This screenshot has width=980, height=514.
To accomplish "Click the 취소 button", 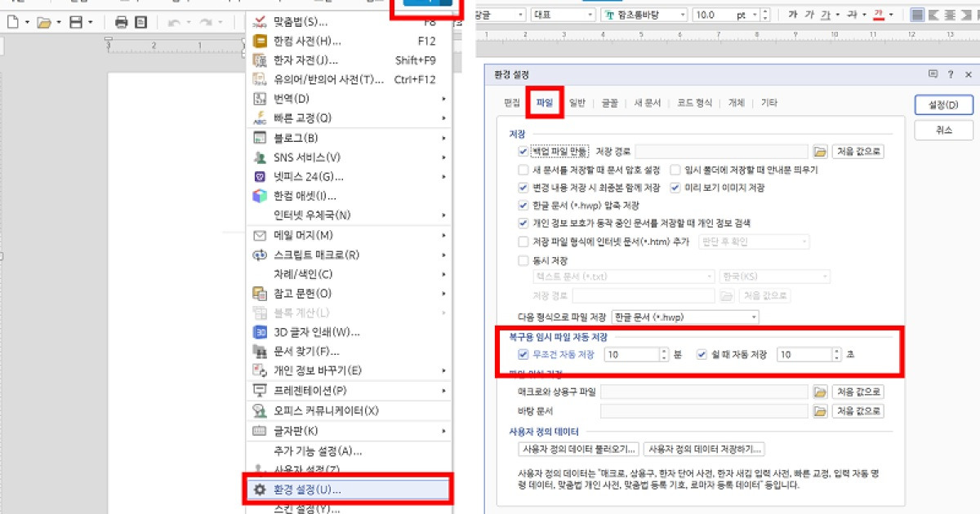I will pos(944,130).
